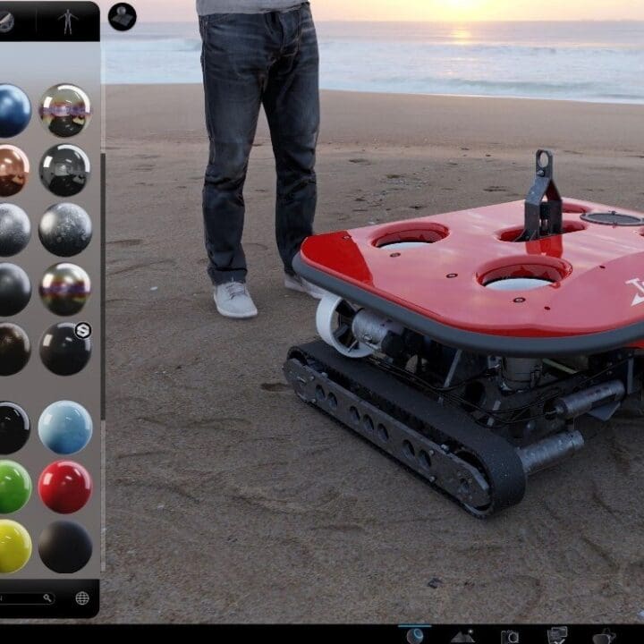Choose the copper metal material sphere
The width and height of the screenshot is (644, 644).
coord(13,170)
